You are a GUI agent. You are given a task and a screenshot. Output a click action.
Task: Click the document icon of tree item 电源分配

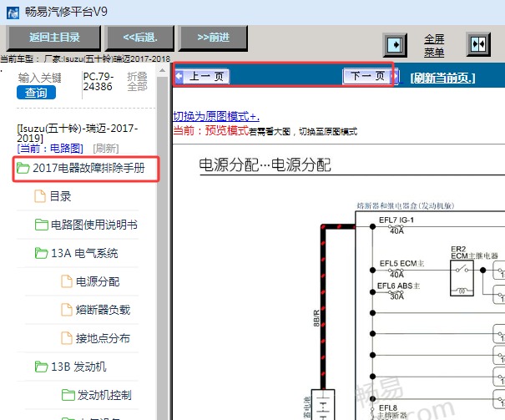point(67,281)
